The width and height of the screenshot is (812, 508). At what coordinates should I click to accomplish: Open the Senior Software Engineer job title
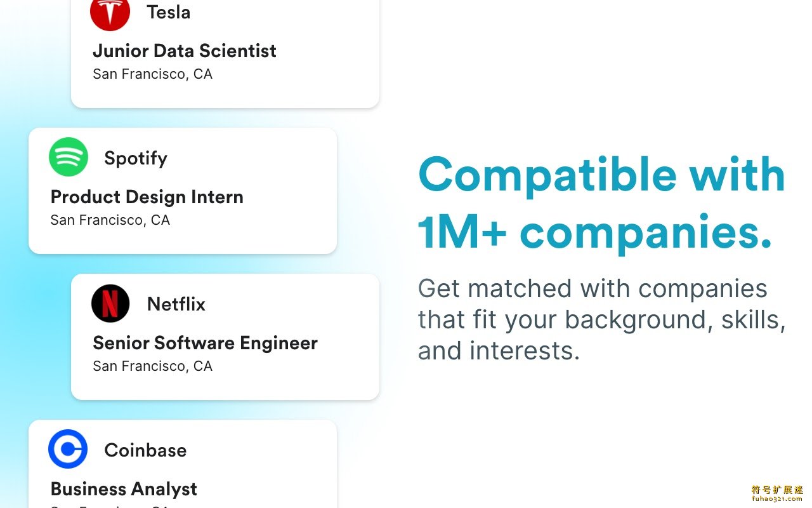click(206, 343)
